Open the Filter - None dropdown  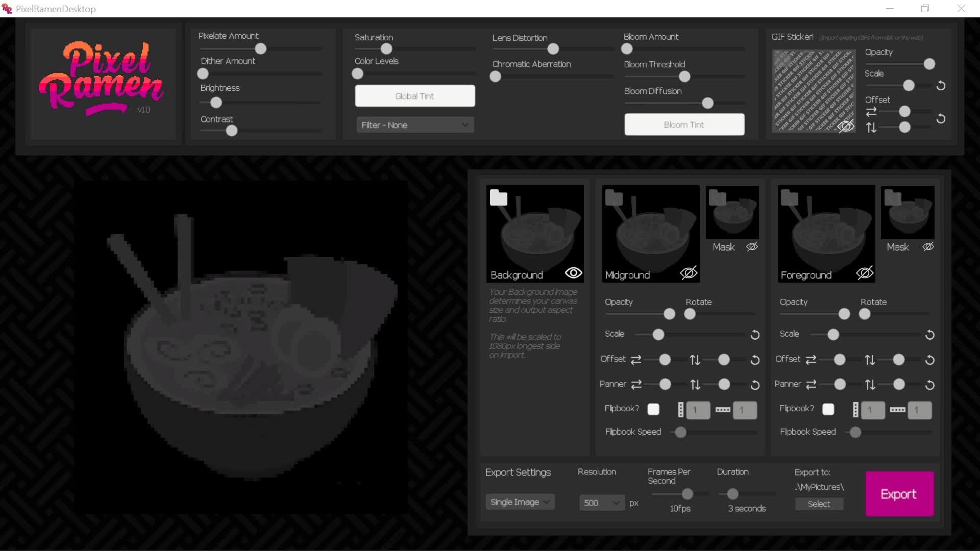click(x=415, y=125)
